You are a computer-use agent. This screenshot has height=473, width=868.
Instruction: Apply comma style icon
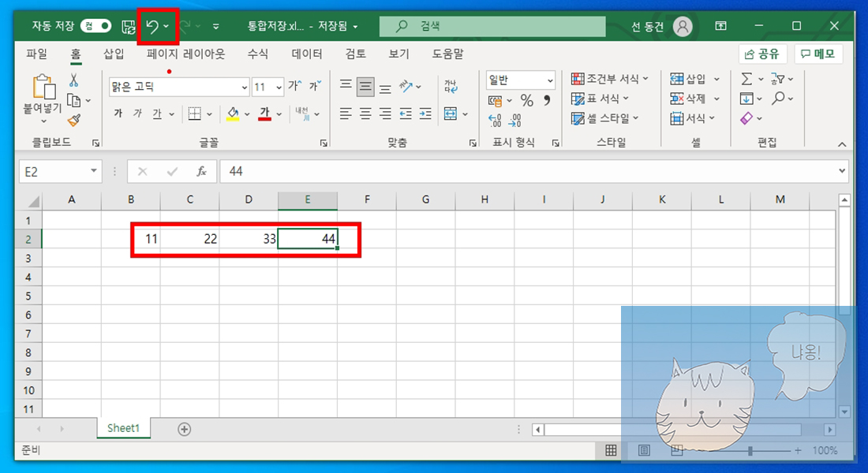click(x=547, y=101)
